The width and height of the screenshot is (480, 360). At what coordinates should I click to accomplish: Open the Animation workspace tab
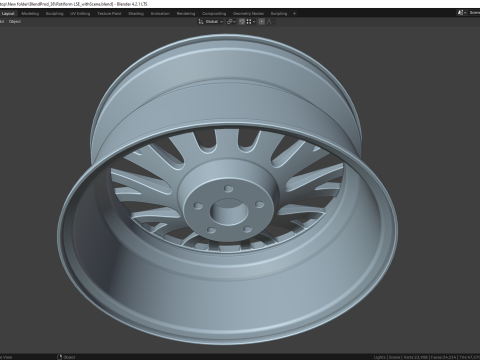pyautogui.click(x=160, y=14)
